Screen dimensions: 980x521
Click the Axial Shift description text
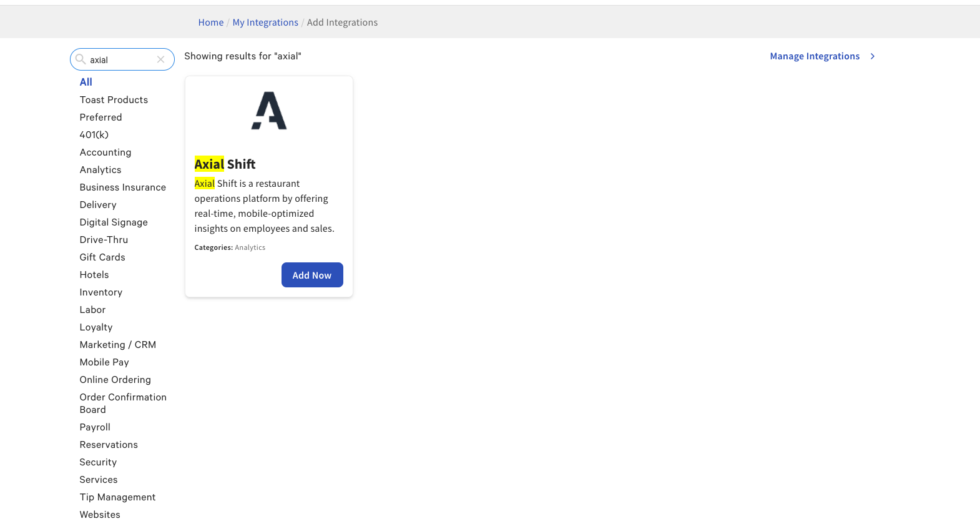point(265,206)
